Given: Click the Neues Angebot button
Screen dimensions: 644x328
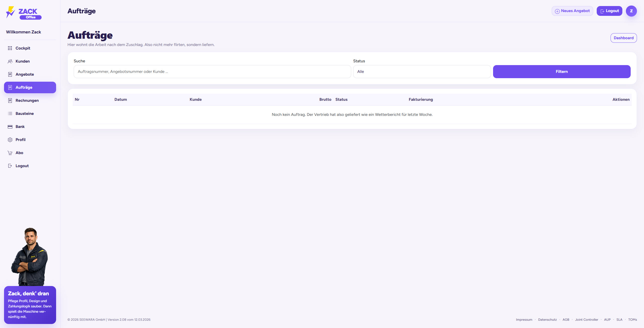Looking at the screenshot, I should coord(572,11).
